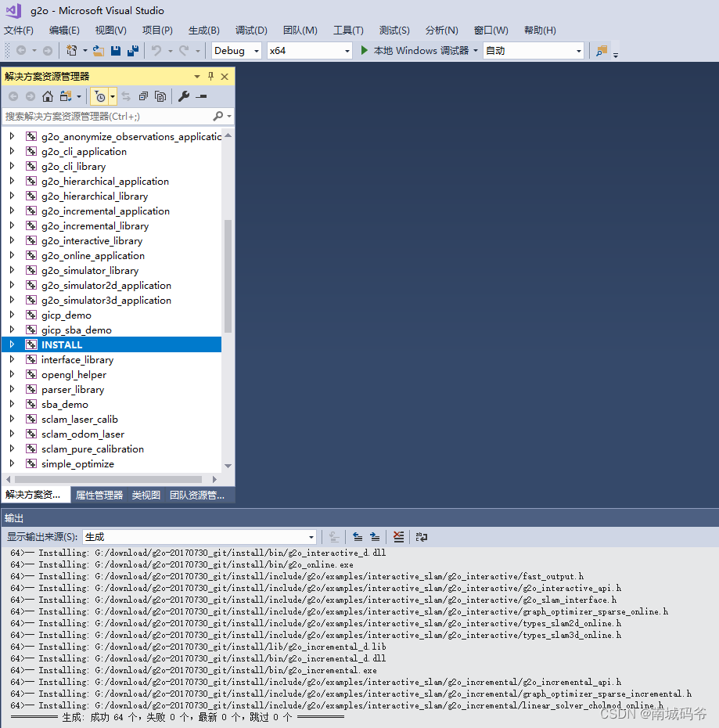The width and height of the screenshot is (719, 728).
Task: Click the Solution Explorer back arrow
Action: [x=13, y=96]
